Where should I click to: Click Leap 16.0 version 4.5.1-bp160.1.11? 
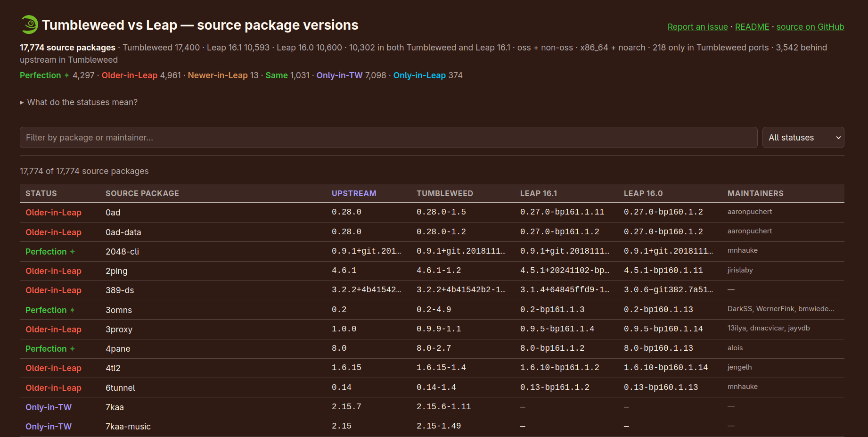click(x=663, y=271)
